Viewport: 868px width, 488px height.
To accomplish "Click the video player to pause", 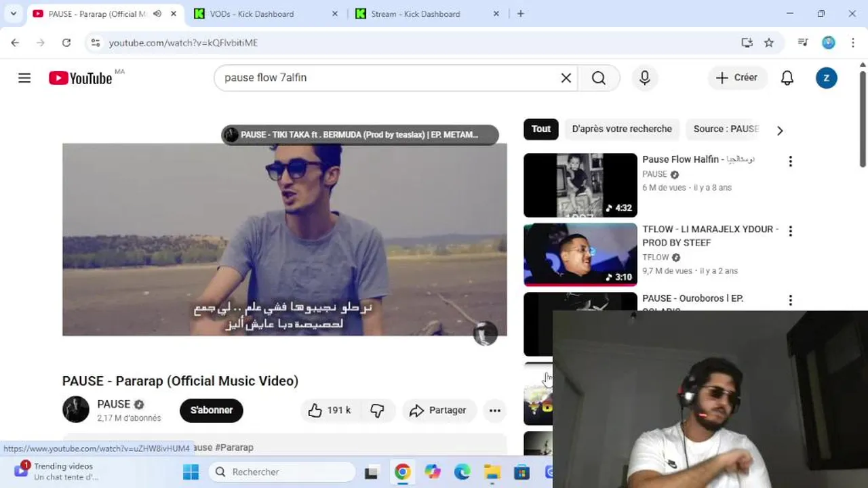I will point(284,239).
